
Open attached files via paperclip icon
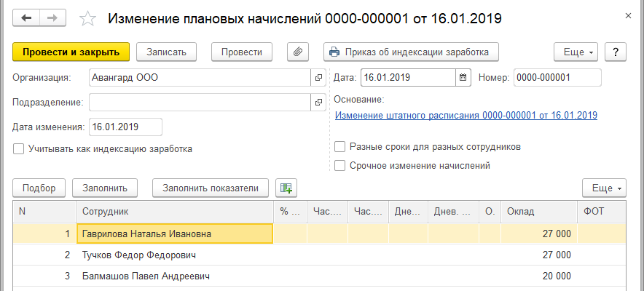click(x=298, y=52)
